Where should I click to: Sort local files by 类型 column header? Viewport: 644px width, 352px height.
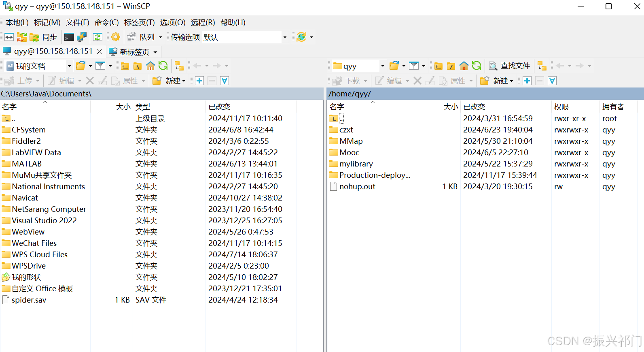(x=169, y=107)
